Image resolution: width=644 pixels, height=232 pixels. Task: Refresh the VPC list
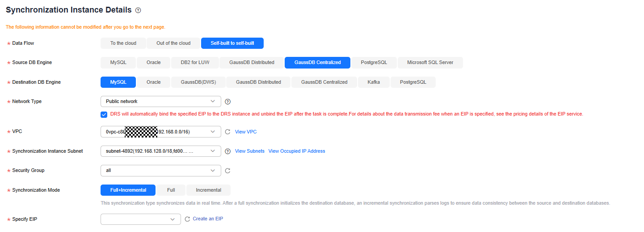227,132
